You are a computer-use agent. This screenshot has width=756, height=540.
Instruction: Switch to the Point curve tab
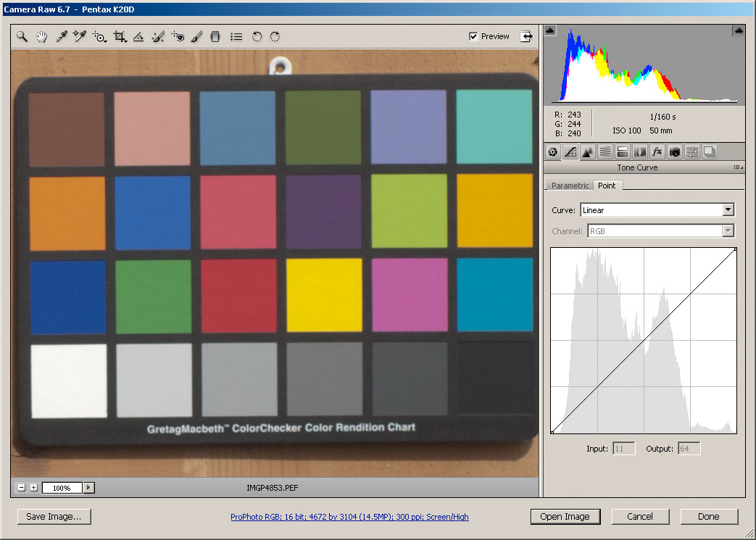tap(607, 186)
